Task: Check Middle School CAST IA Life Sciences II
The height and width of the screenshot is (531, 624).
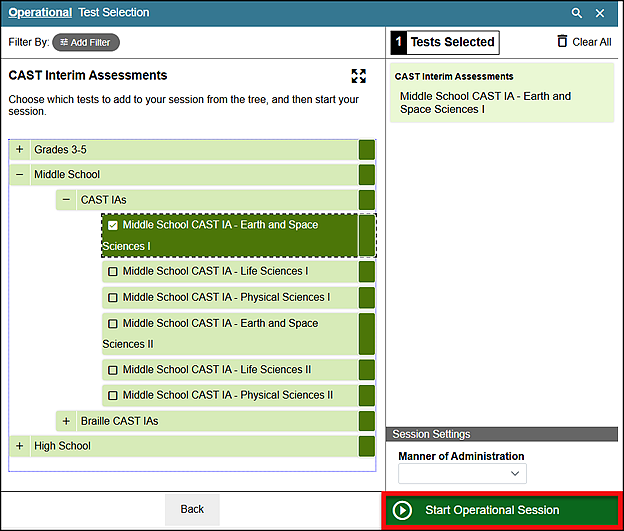Action: tap(113, 370)
